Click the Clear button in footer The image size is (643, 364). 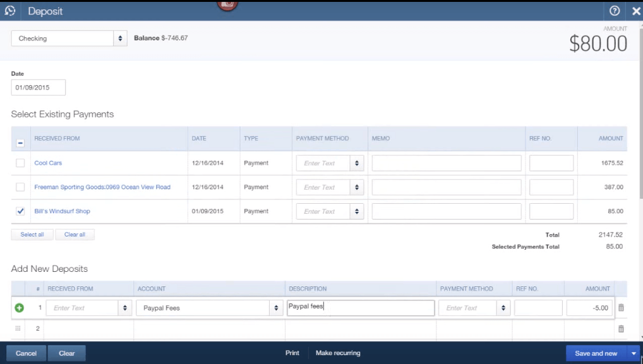pyautogui.click(x=66, y=353)
